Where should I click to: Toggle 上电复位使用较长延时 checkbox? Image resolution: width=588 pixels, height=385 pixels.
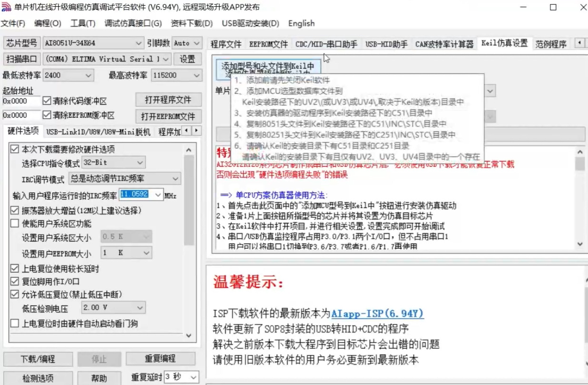15,269
